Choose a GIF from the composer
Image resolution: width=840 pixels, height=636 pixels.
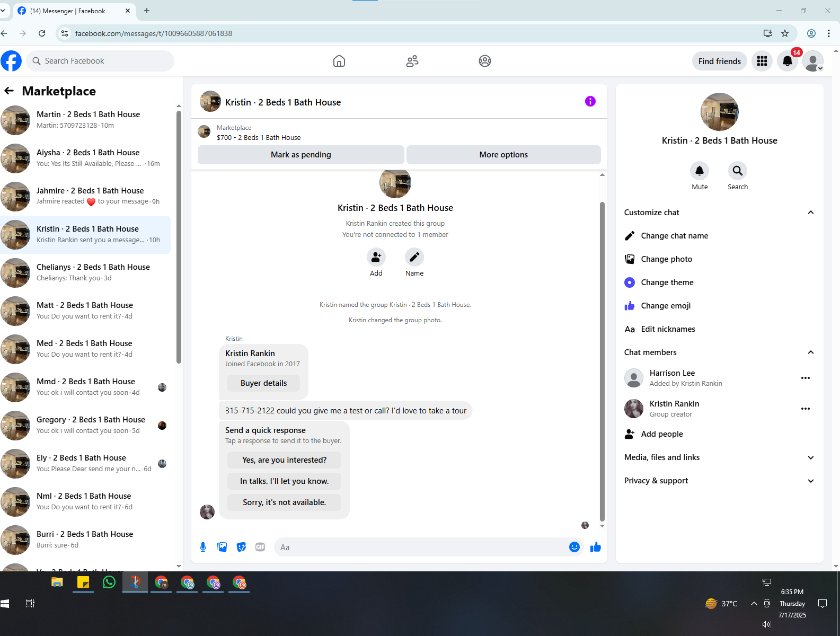(x=260, y=547)
